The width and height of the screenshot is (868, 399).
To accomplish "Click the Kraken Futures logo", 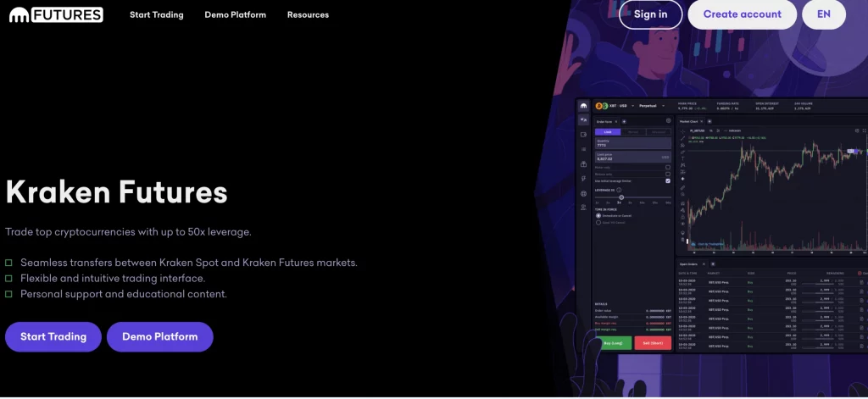I will pyautogui.click(x=55, y=14).
